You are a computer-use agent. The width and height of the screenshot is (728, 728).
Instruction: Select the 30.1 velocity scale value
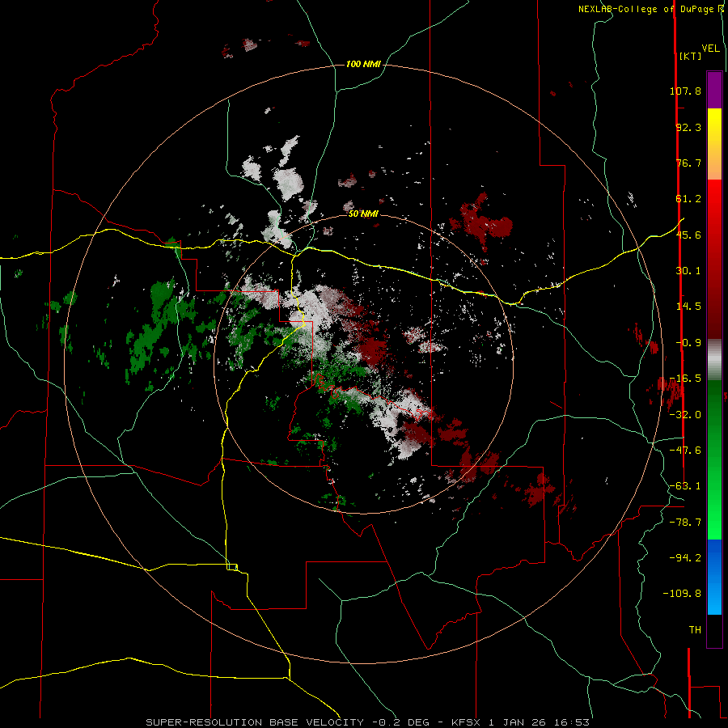point(688,271)
